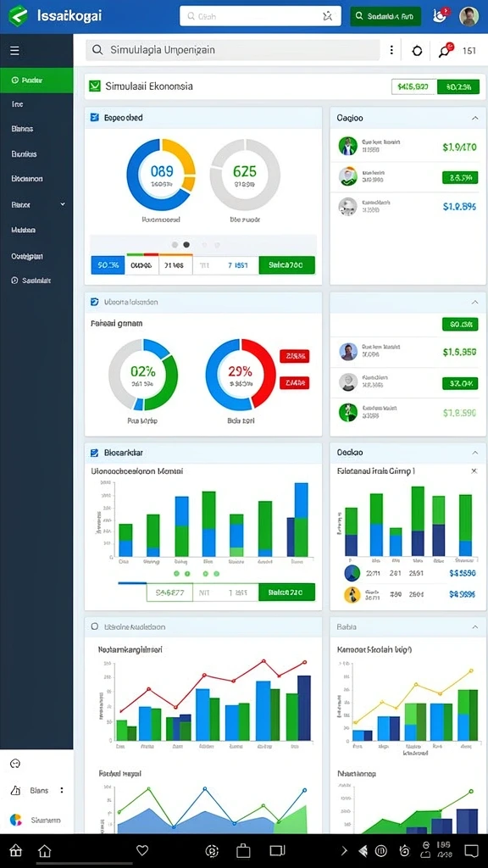Collapse the Cagioo panel with its chevron
The width and height of the screenshot is (488, 868).
474,118
